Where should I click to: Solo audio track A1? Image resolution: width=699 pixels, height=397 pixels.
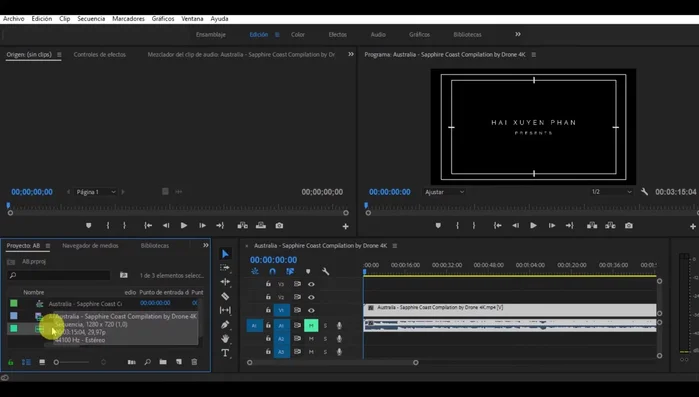[x=325, y=326]
